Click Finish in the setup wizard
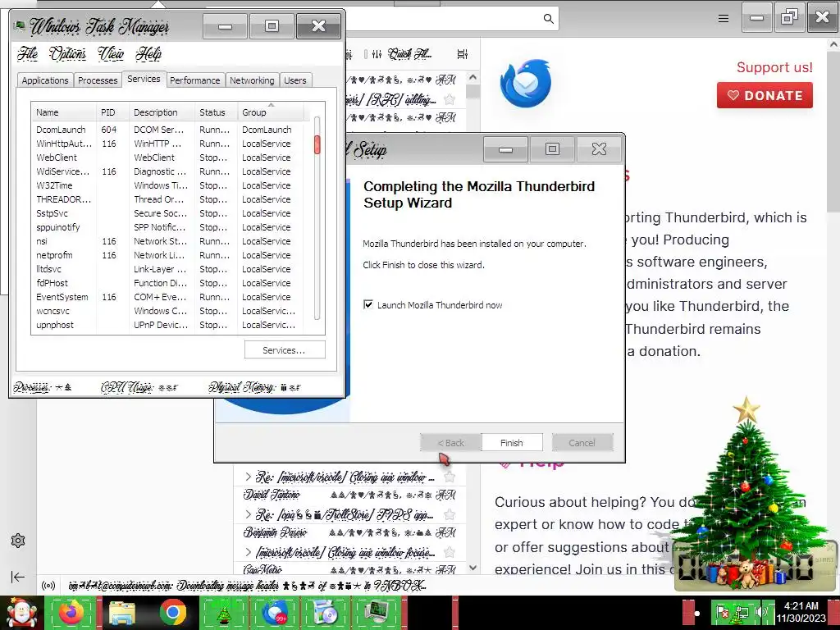Screen dimensions: 840x630 [x=512, y=442]
